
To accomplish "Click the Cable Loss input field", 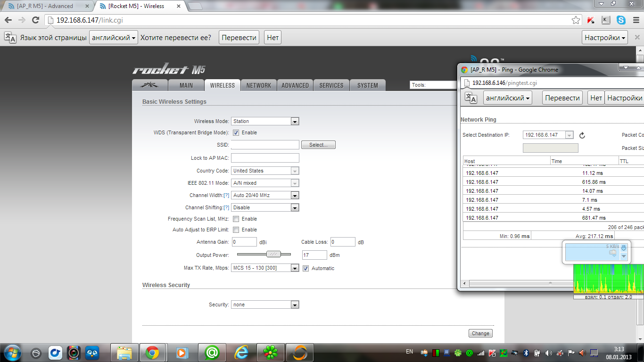I will point(342,242).
